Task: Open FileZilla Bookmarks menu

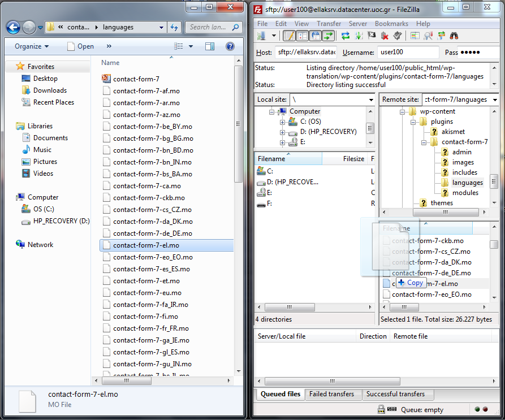Action: 391,24
